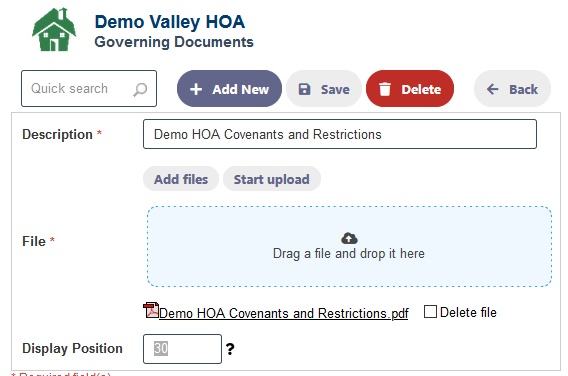
Task: Click the Display Position input box
Action: coord(182,349)
